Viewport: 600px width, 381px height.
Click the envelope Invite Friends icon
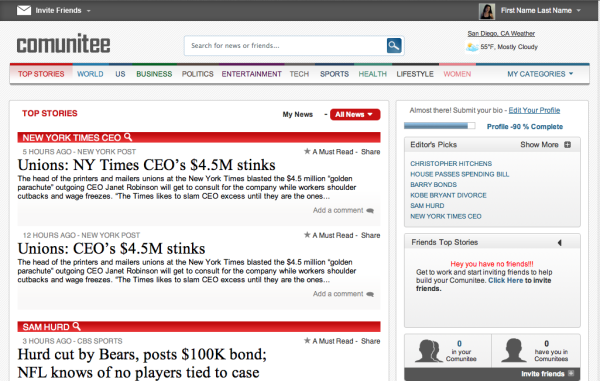pos(24,10)
